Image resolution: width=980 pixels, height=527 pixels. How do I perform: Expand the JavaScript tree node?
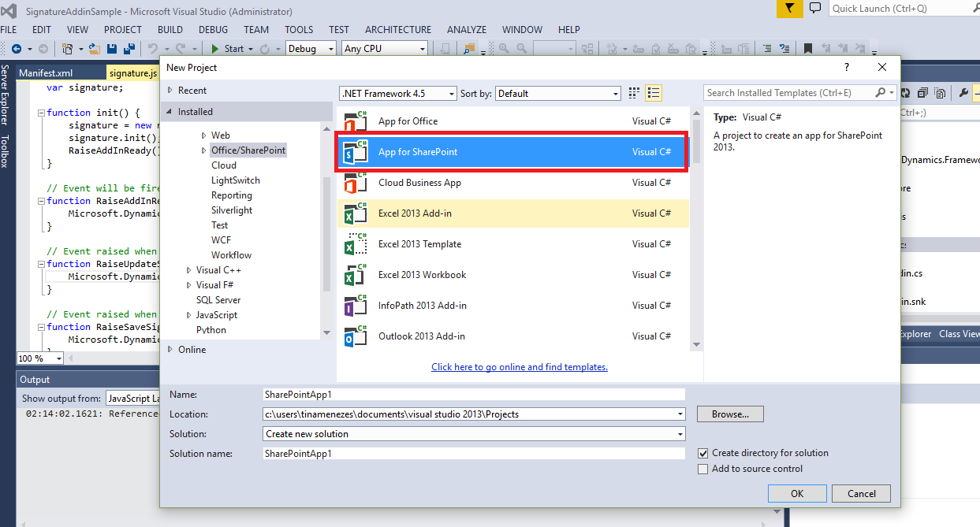pyautogui.click(x=189, y=315)
